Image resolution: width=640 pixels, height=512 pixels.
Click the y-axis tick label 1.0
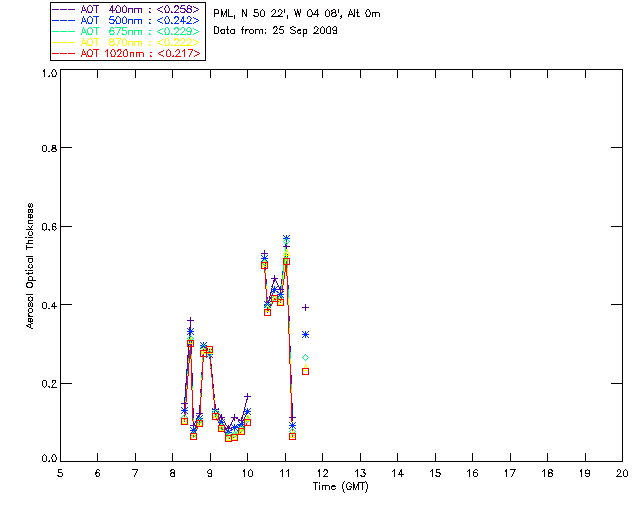[49, 73]
